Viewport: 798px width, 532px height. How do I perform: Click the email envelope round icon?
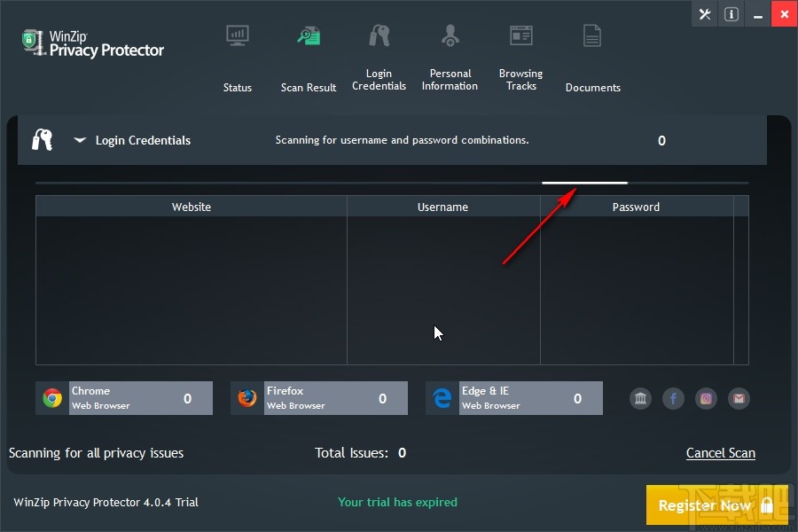[x=739, y=399]
